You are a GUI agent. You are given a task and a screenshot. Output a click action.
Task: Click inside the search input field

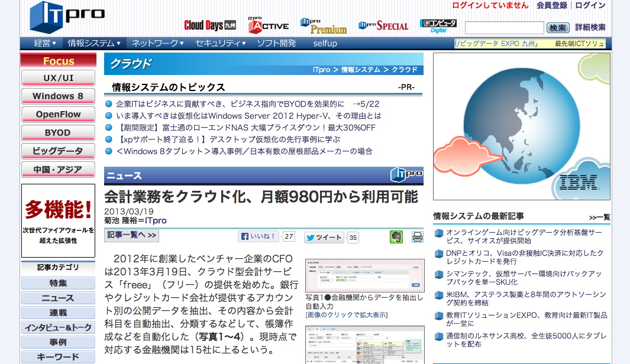[504, 27]
